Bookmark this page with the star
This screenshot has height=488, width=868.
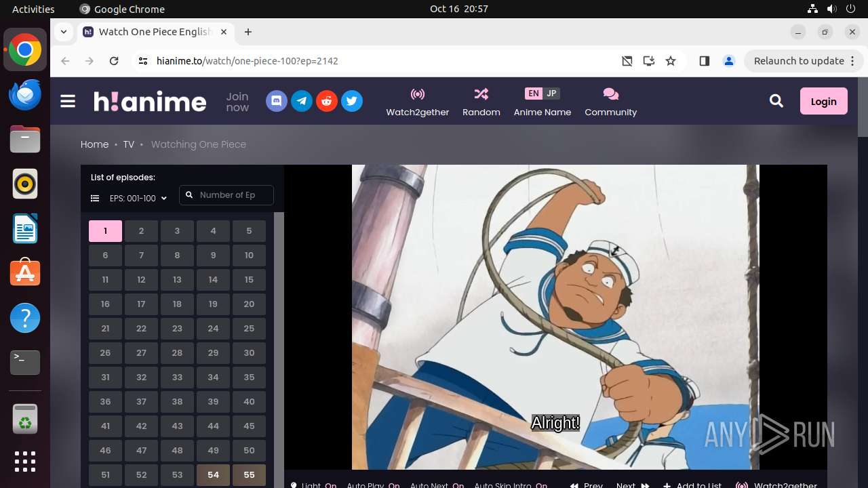pos(671,61)
